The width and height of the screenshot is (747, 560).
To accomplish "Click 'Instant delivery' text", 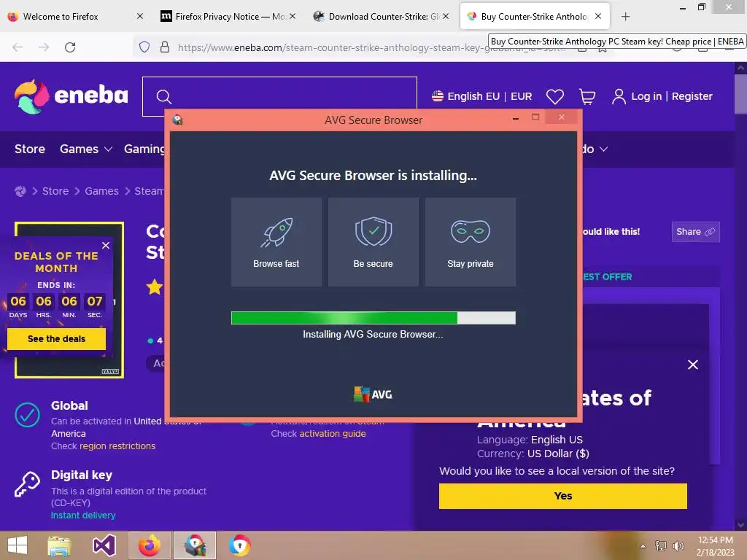I will coord(83,516).
